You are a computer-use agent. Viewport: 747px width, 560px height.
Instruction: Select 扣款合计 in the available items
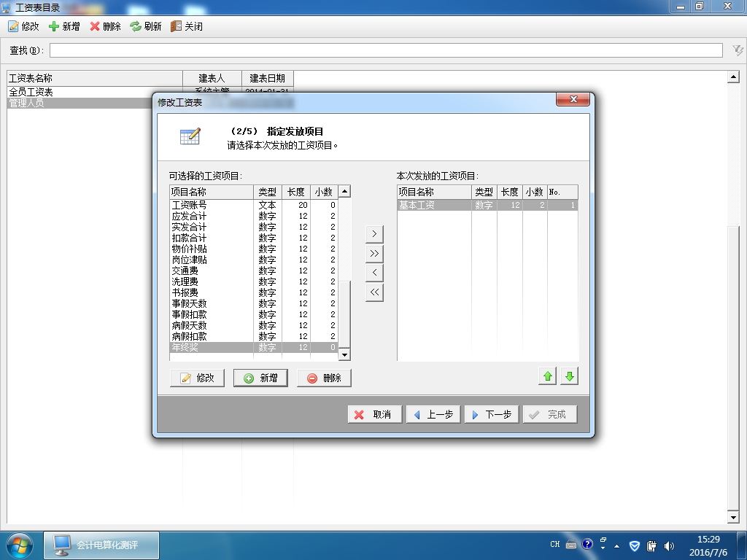pos(254,238)
